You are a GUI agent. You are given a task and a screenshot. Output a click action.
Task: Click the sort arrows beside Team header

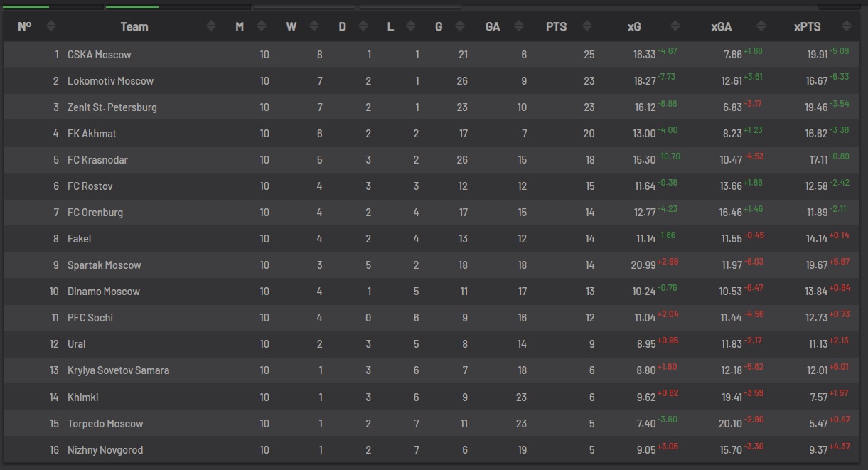[x=211, y=26]
